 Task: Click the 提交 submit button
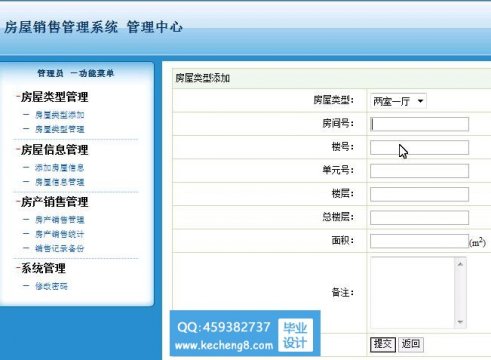383,344
